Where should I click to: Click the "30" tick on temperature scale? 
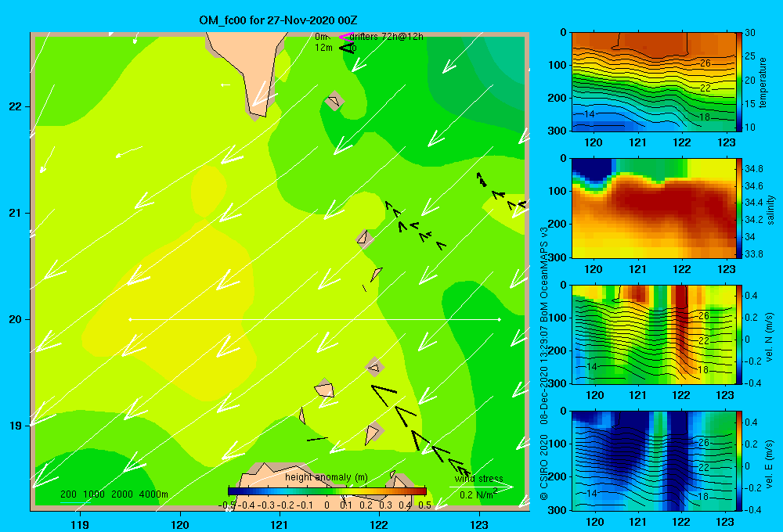(750, 33)
